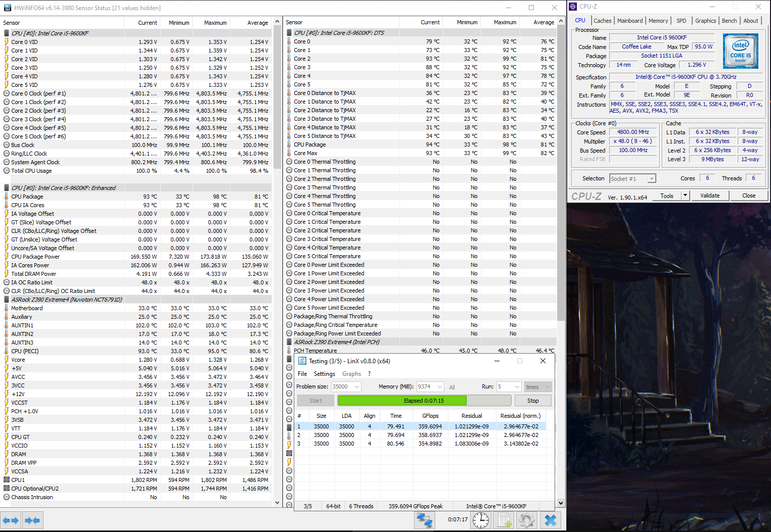Screen dimensions: 771x532
Task: Select LinX result row 3 with 354.8982 GFlops
Action: (420, 444)
